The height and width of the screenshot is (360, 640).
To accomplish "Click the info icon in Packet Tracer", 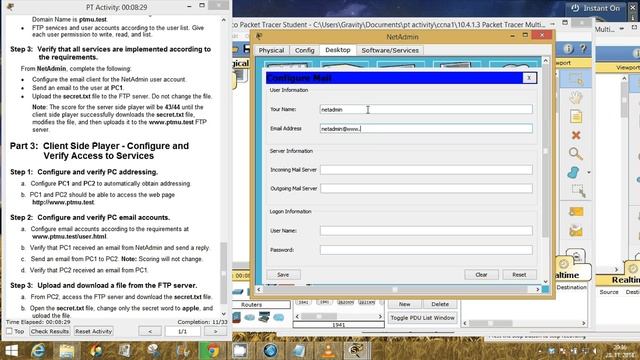I will coord(568,49).
